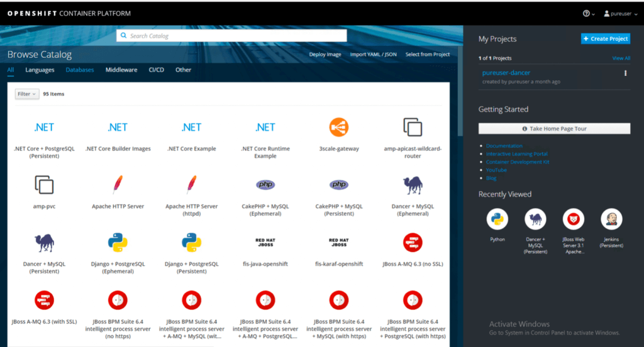Open JBoss BPM Suite 6.4 (no https) icon
644x347 pixels.
[x=118, y=300]
